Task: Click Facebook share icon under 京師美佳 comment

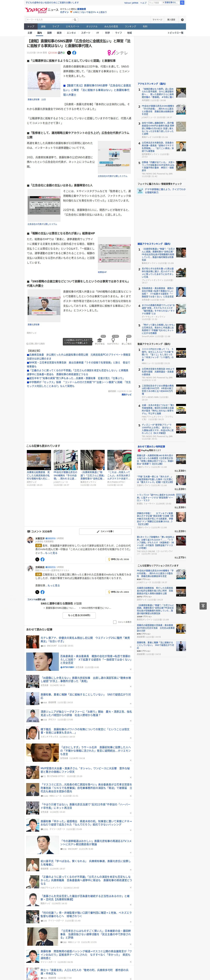Action: coord(42,592)
